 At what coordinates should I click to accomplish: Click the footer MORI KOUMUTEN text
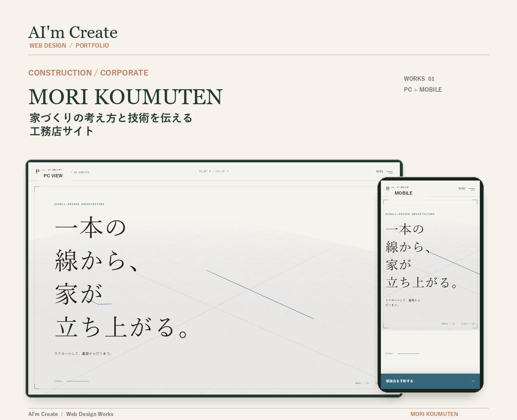pyautogui.click(x=434, y=414)
